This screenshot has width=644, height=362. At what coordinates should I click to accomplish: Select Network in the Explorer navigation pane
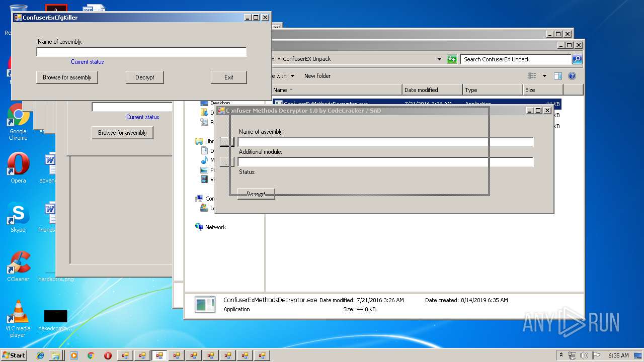coord(215,227)
